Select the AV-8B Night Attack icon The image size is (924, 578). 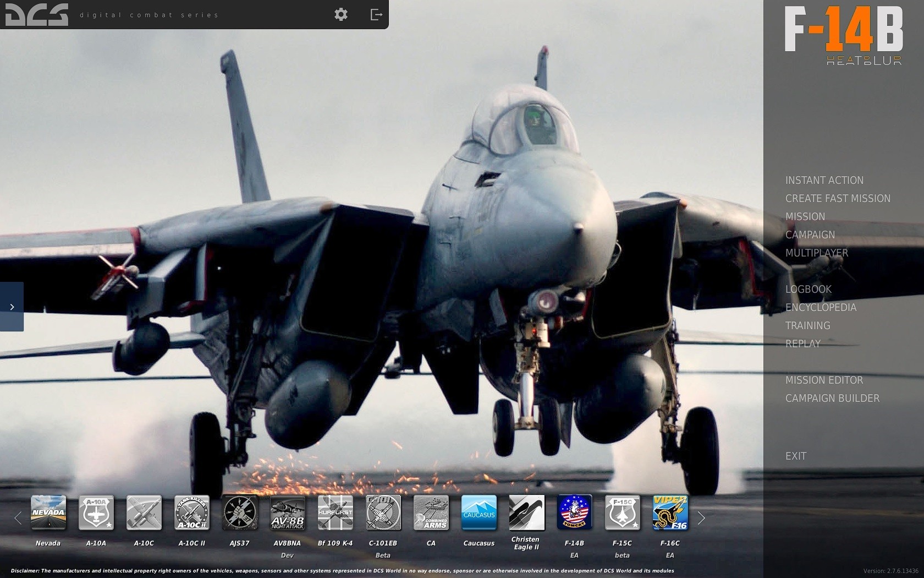pos(288,512)
